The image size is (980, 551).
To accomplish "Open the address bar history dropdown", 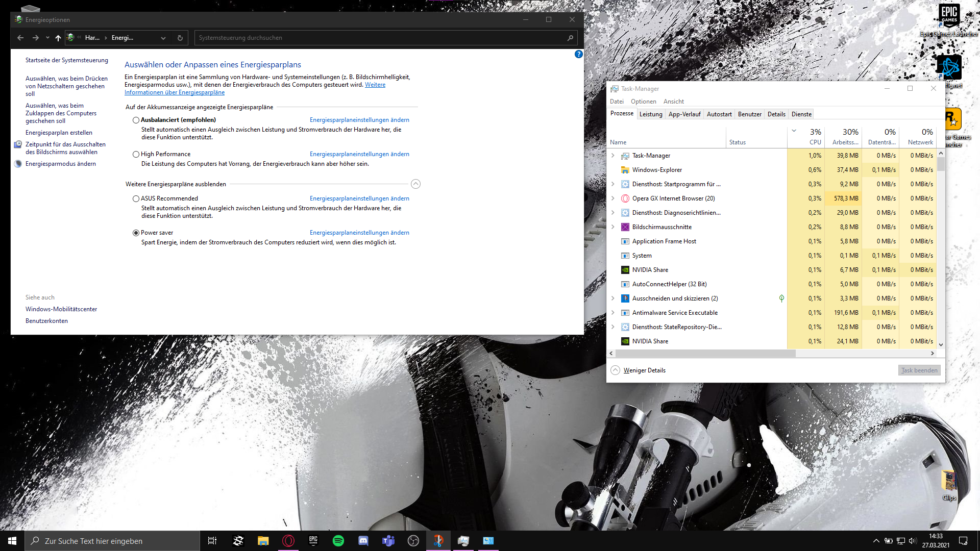I will point(163,38).
